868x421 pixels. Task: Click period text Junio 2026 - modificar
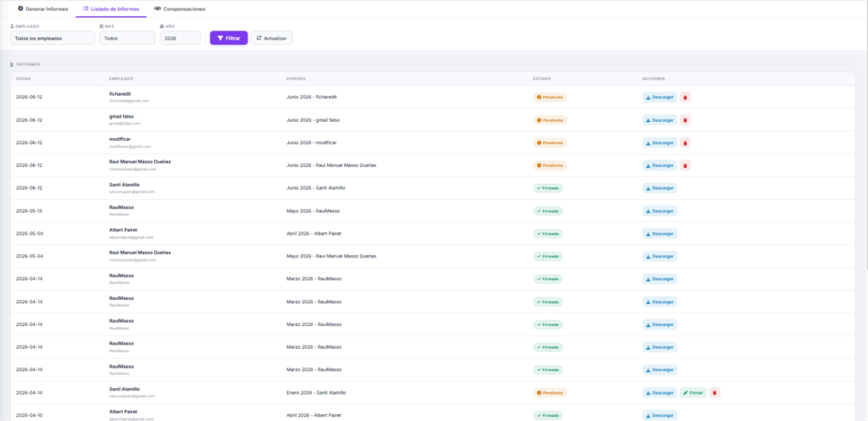click(311, 142)
